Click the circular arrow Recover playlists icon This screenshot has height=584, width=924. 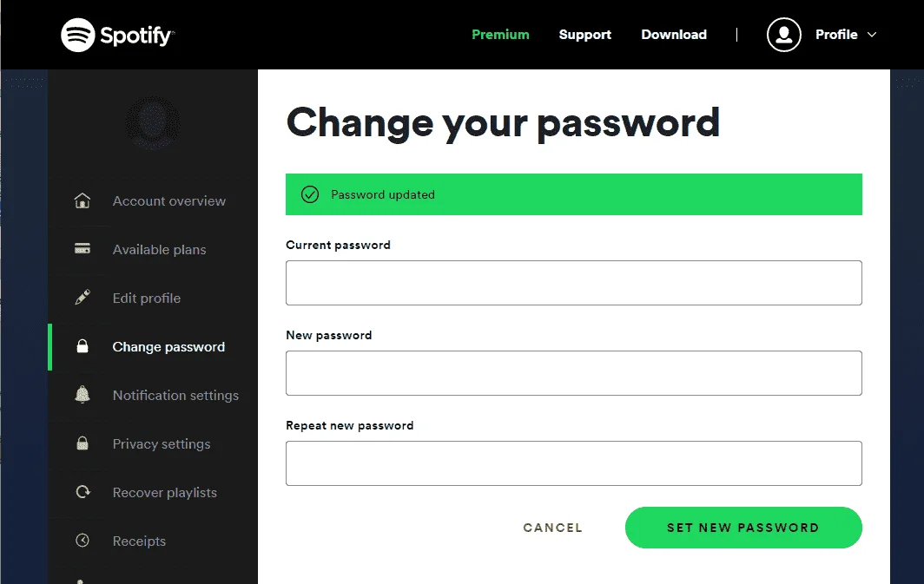83,491
